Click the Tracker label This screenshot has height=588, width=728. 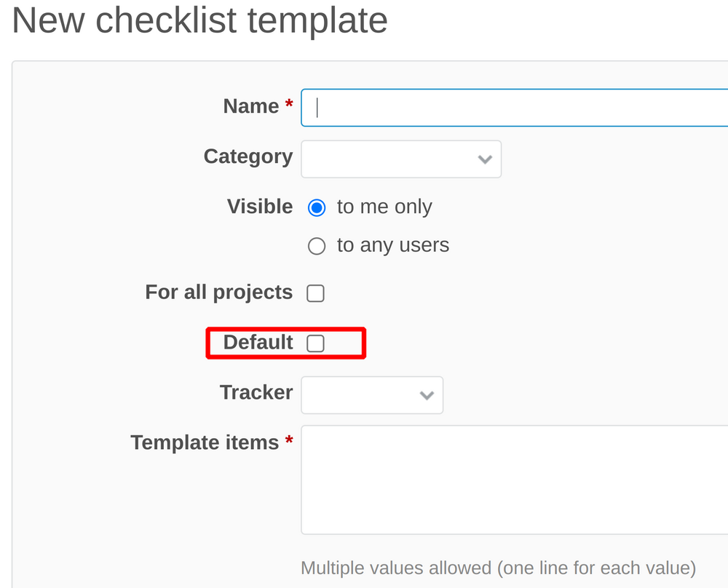[x=256, y=392]
